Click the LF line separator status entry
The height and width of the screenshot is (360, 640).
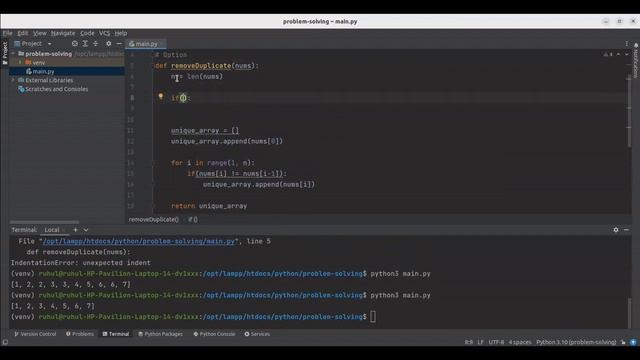(480, 342)
